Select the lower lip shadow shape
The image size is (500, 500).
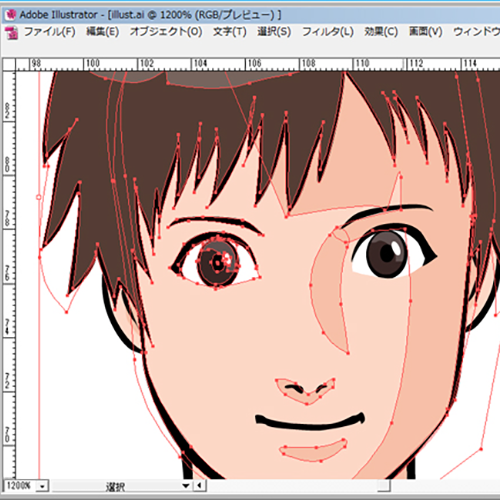tap(314, 452)
